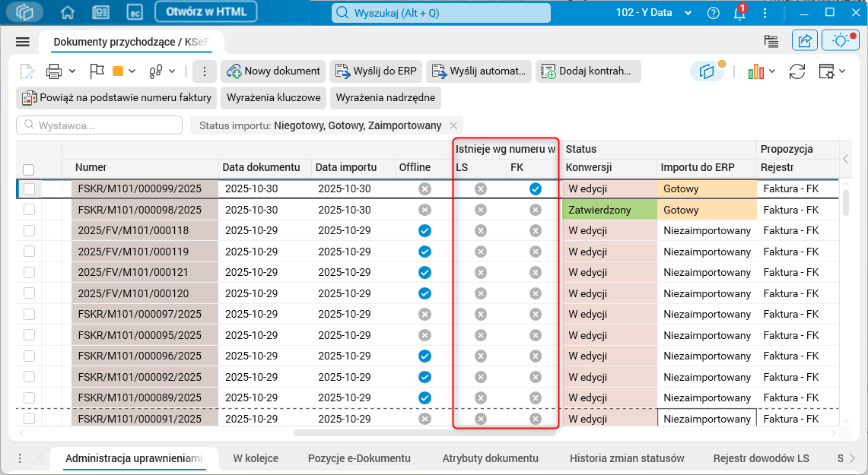Image resolution: width=868 pixels, height=475 pixels.
Task: Click Wyrażenia kluczowe button
Action: (273, 98)
